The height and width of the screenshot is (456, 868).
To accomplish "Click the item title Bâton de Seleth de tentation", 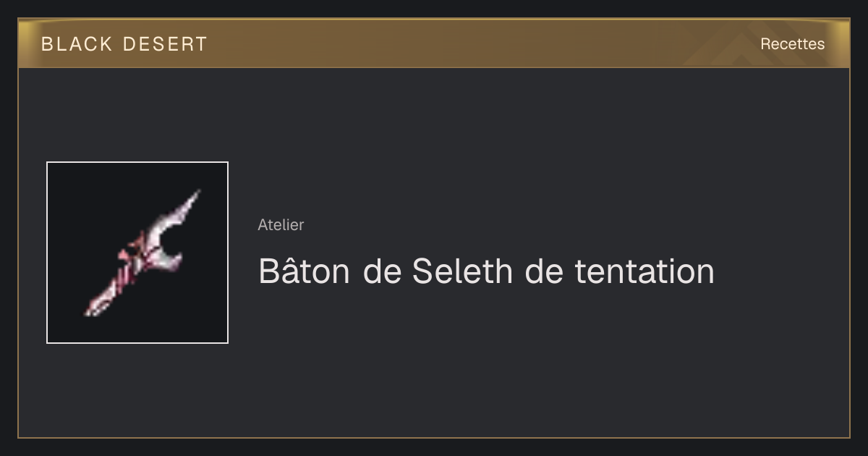I will 487,271.
